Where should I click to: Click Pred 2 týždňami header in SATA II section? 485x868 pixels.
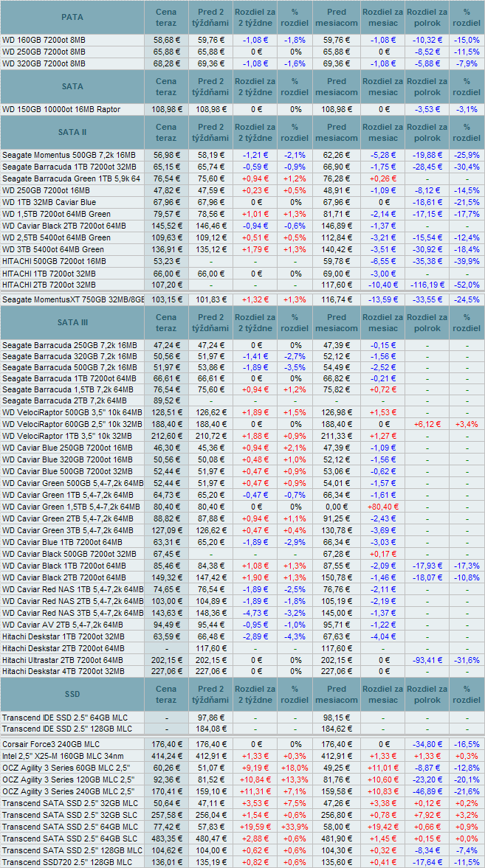210,132
